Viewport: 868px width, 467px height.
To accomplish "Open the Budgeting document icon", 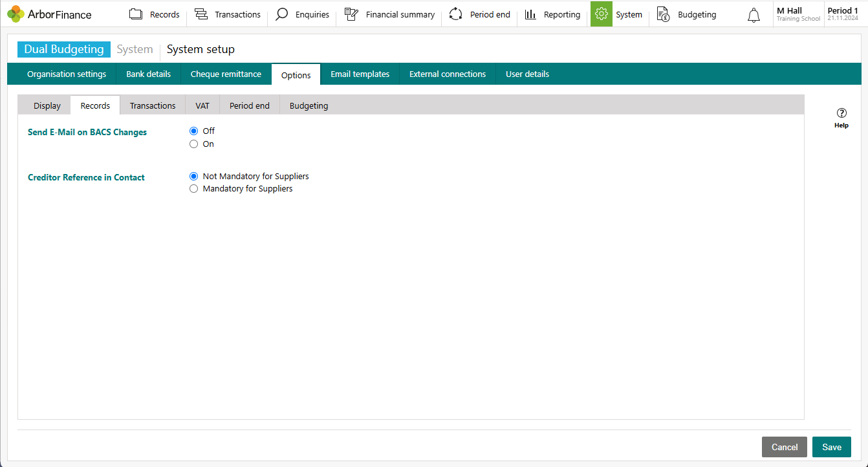I will (663, 14).
